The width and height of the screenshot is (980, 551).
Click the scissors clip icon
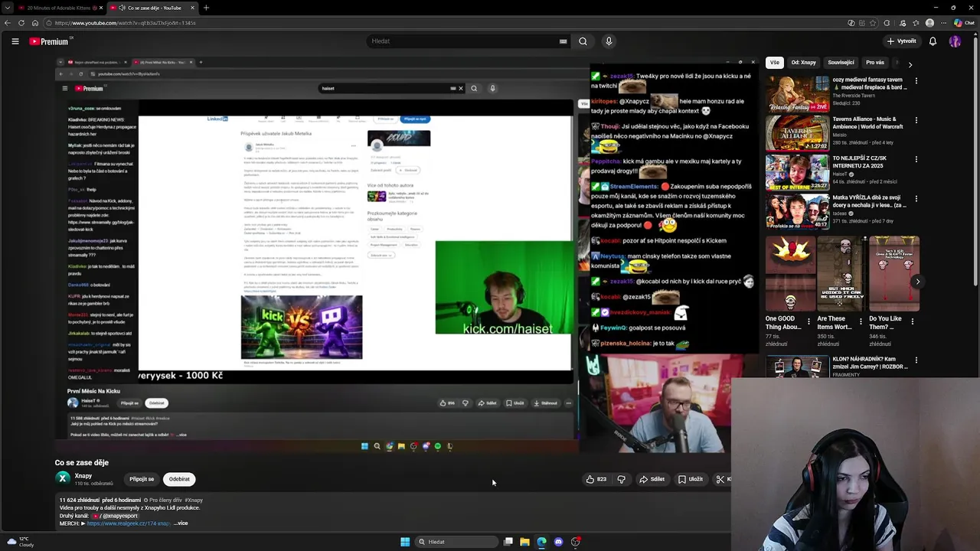[720, 479]
